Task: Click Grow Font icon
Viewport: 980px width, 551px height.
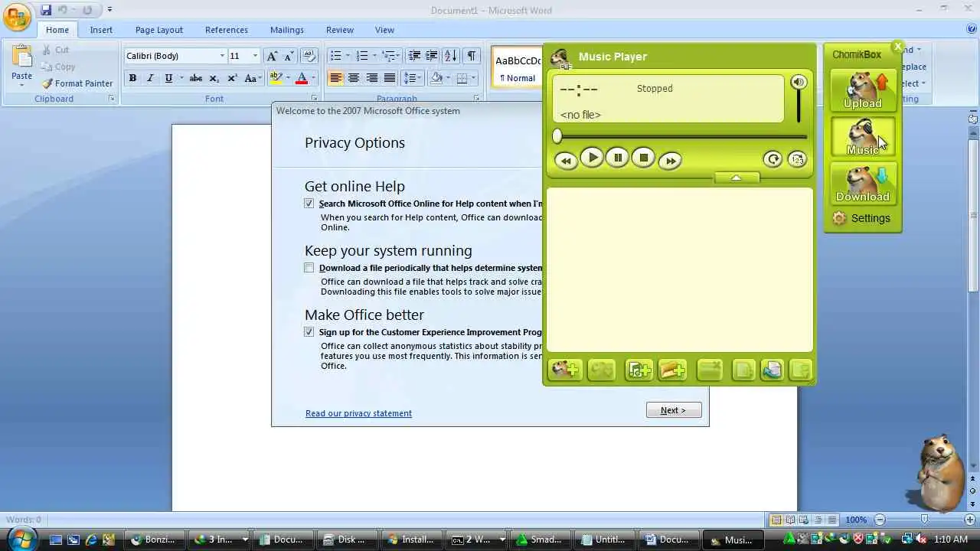Action: click(272, 56)
